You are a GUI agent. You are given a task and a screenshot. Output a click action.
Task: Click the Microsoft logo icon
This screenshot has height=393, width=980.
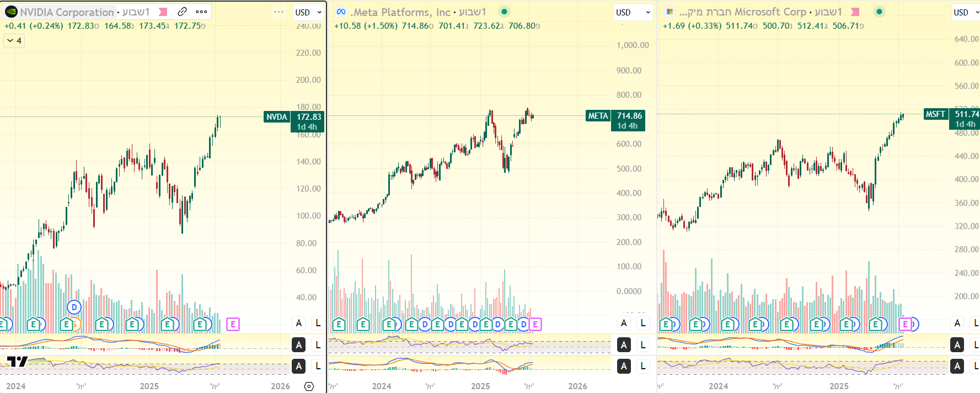pos(670,12)
